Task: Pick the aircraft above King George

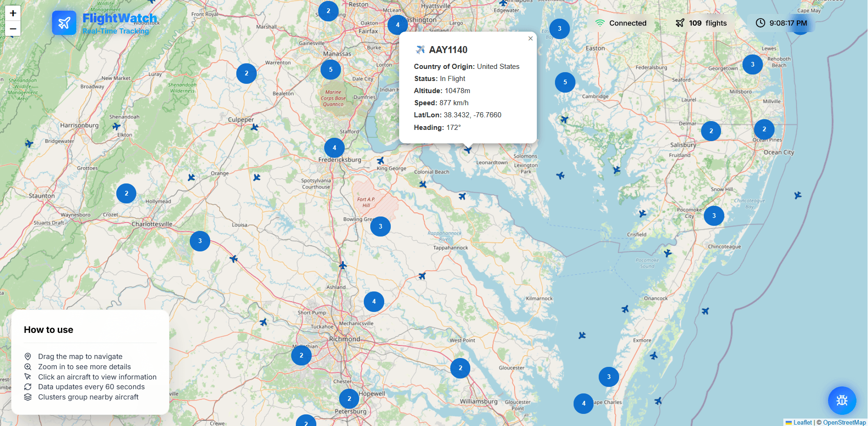Action: tap(381, 161)
